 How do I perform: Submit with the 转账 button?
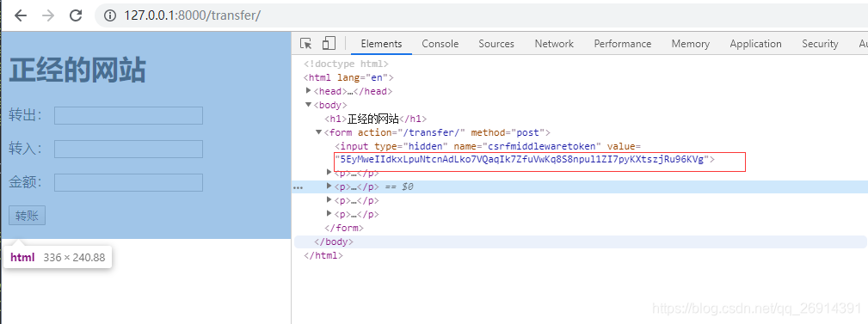28,216
